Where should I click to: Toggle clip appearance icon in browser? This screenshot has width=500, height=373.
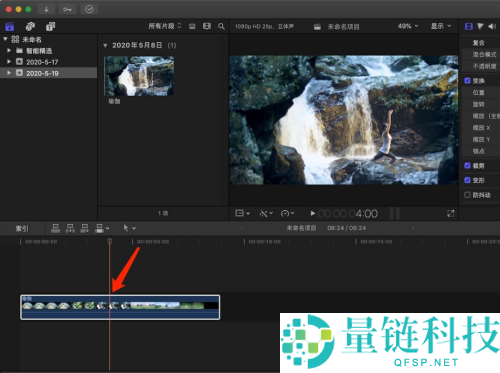[x=192, y=26]
